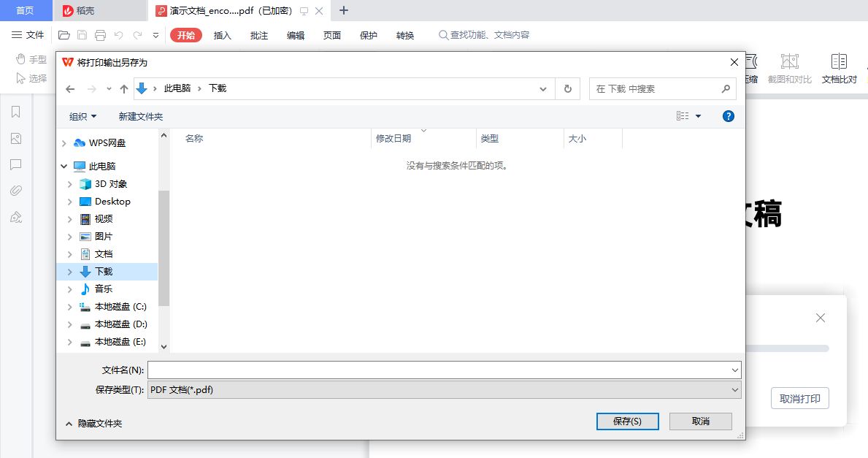
Task: Collapse 此电脑 tree node
Action: point(64,166)
